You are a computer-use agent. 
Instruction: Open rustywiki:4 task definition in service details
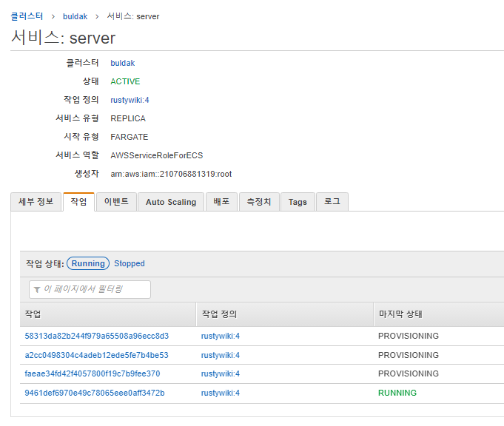click(x=130, y=100)
